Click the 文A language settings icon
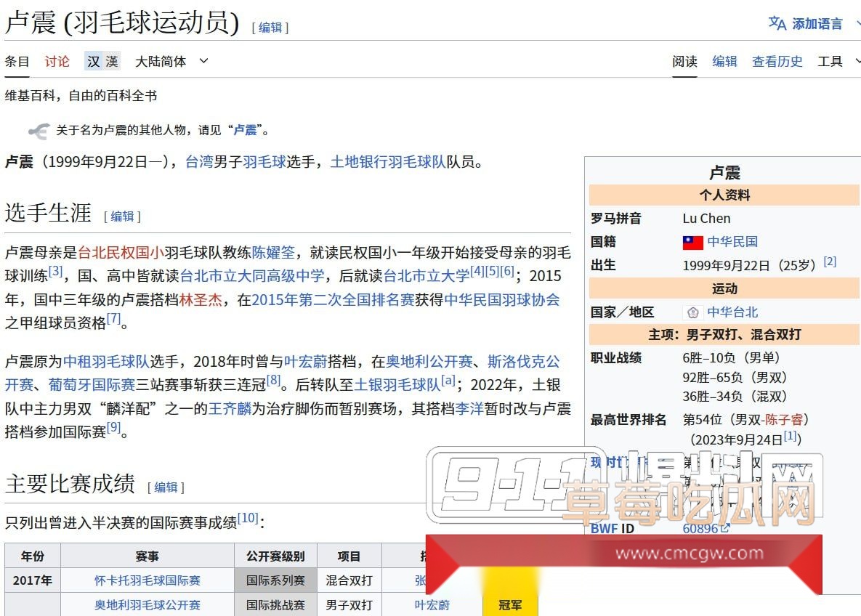The height and width of the screenshot is (616, 861). (777, 23)
